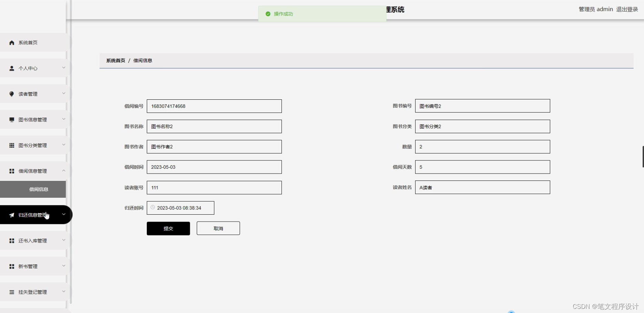This screenshot has width=644, height=313.
Task: Click the list icon beside 挂失登记管理
Action: pyautogui.click(x=11, y=292)
